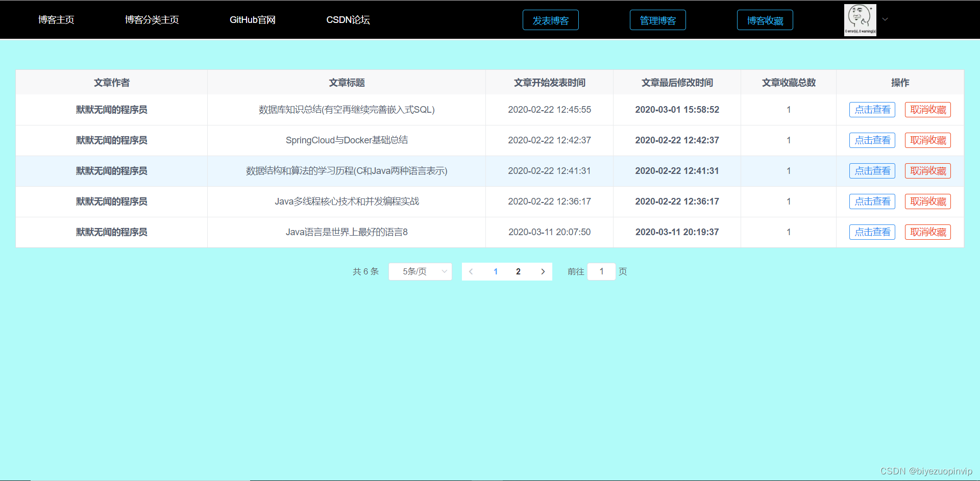Click modified time 2020-03-11 20:19:37

677,232
